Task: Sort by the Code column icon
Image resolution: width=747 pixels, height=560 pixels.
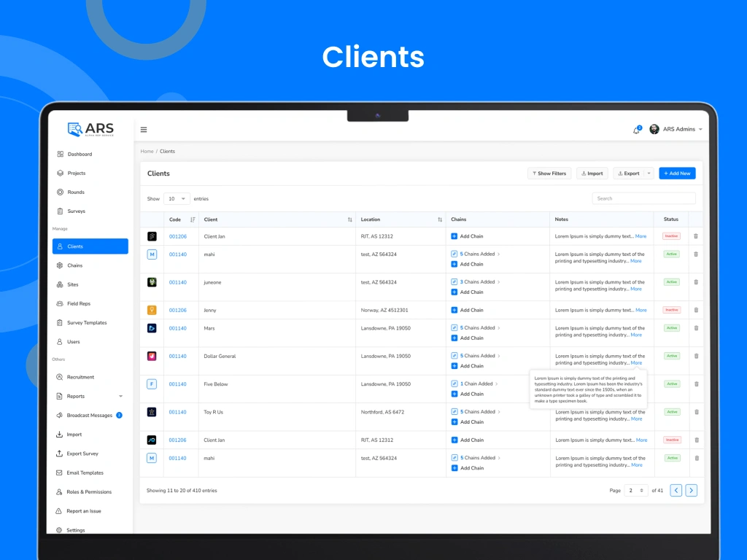Action: (193, 219)
